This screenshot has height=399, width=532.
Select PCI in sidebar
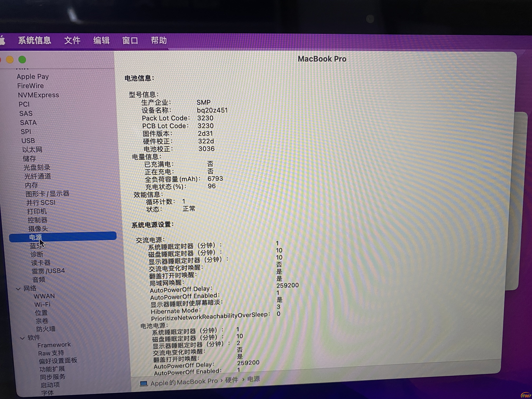point(24,104)
